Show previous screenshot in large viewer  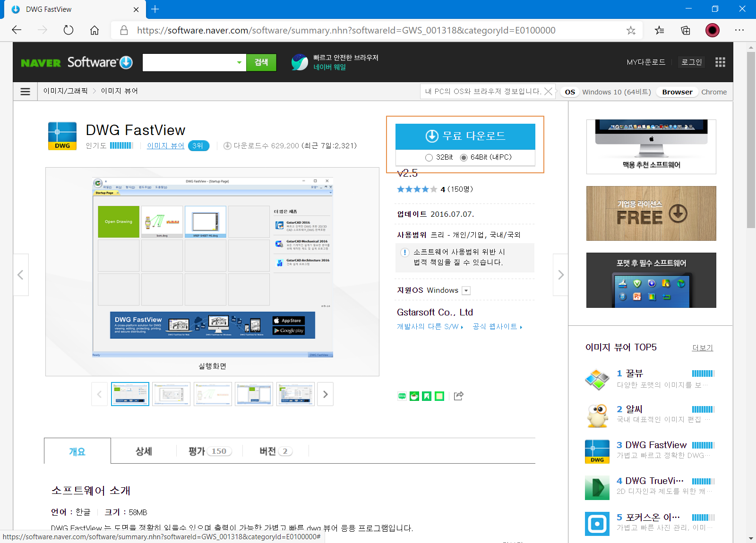[20, 275]
